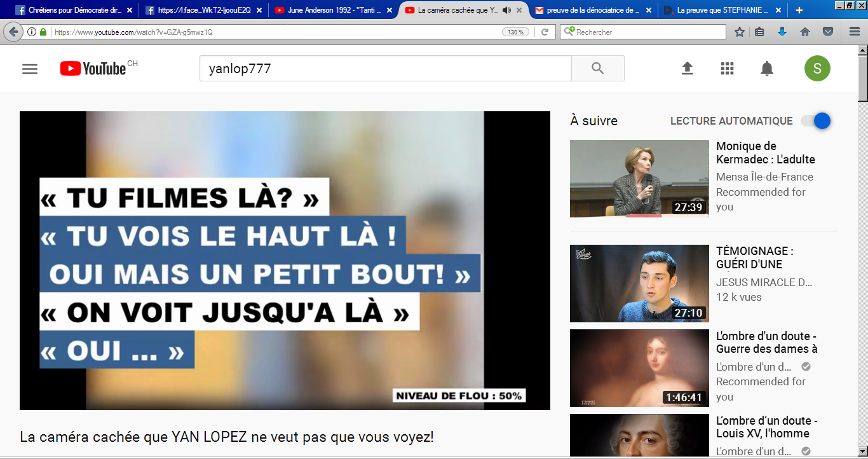Open L'ombre d'un doute - Guerre des dames title
The image size is (868, 459).
[767, 342]
